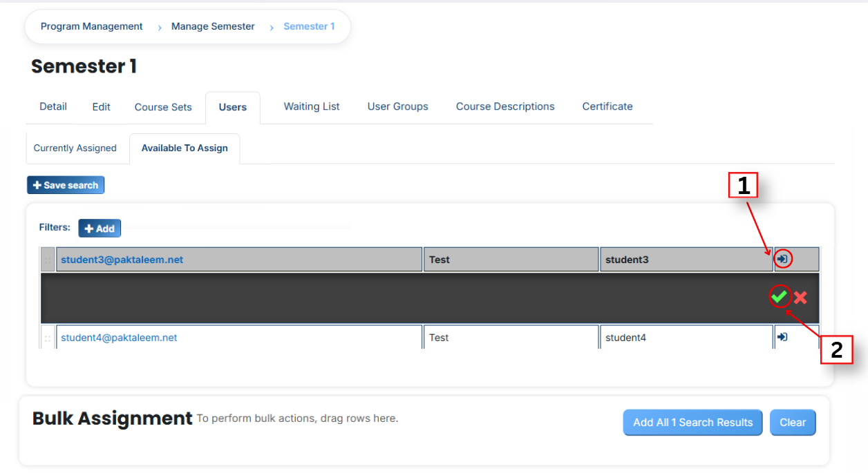Viewport: 868px width, 473px height.
Task: Click the Test cell in student3 row
Action: (511, 260)
